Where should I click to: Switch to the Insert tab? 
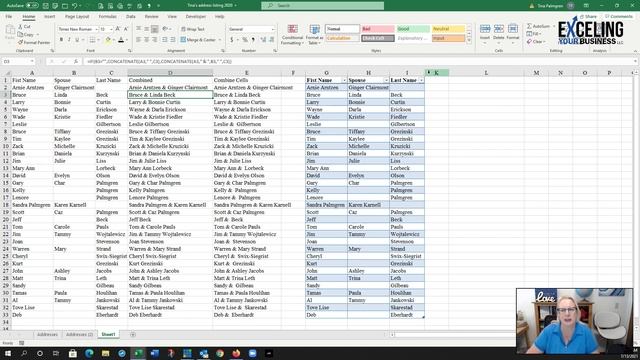pos(49,17)
